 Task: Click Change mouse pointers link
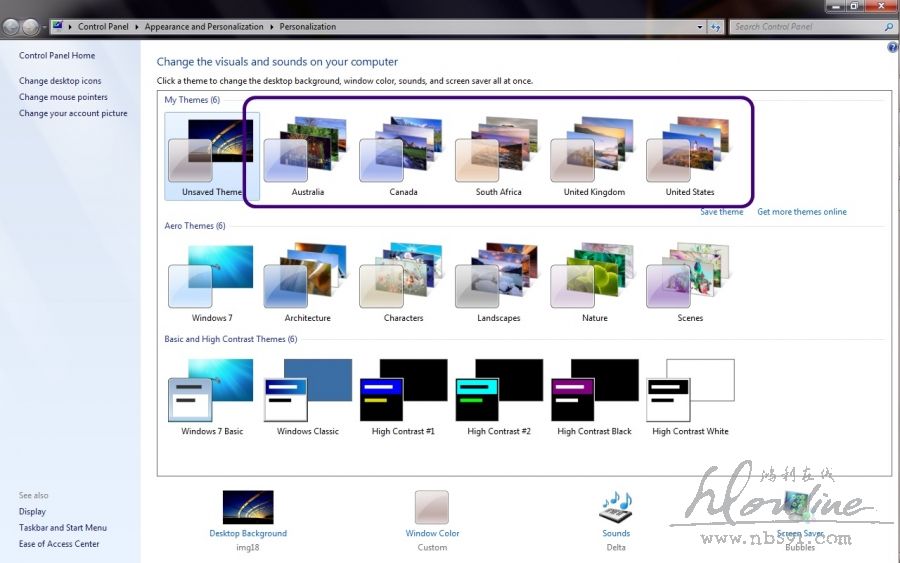point(63,97)
